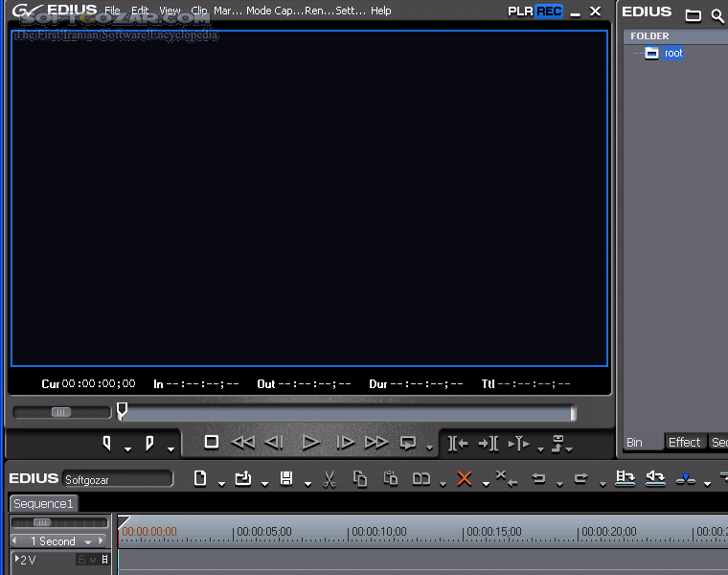Switch to the Effect tab
728x575 pixels.
click(684, 442)
